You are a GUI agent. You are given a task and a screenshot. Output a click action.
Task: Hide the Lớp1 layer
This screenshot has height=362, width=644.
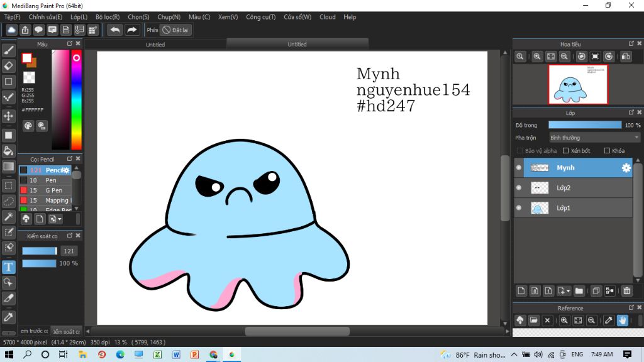(x=519, y=207)
